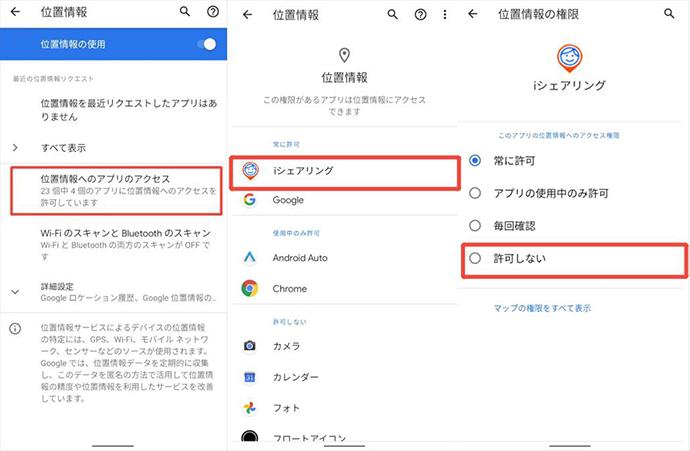Go back from the middle 位置情報 screen
Screen dimensions: 690x451
pos(248,15)
